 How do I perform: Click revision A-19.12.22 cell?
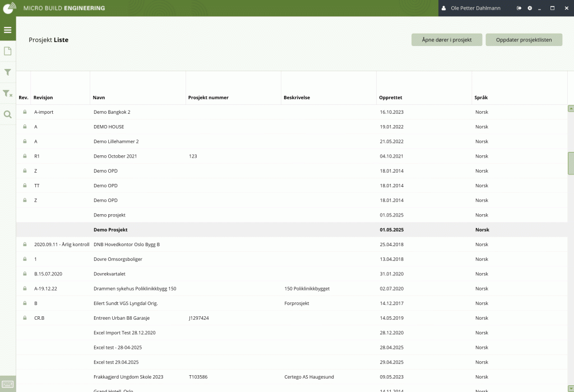coord(45,289)
